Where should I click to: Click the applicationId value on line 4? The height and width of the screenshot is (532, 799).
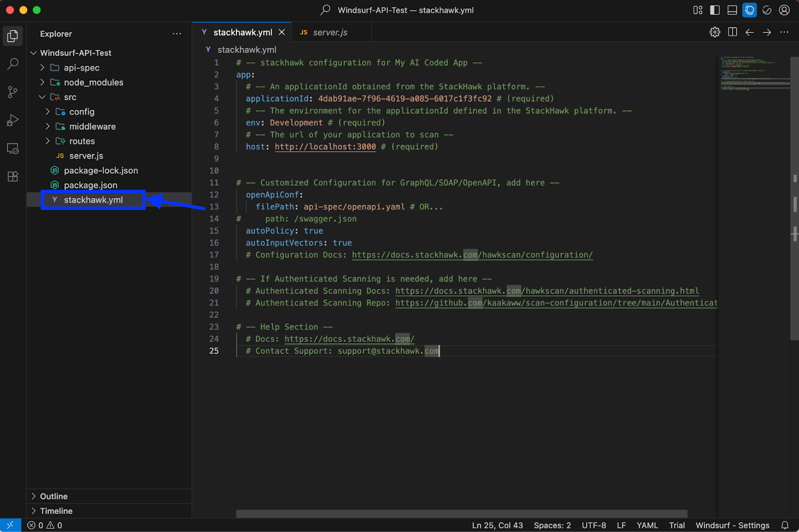click(x=404, y=99)
